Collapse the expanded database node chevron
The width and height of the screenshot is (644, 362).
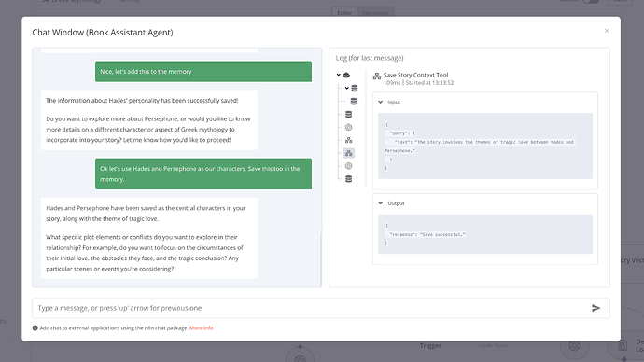(346, 88)
